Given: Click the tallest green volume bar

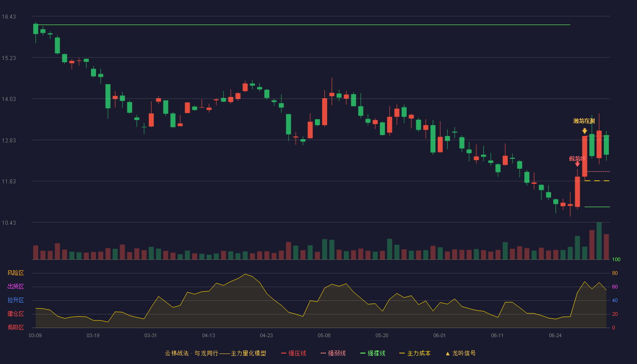Looking at the screenshot, I should click(x=599, y=241).
